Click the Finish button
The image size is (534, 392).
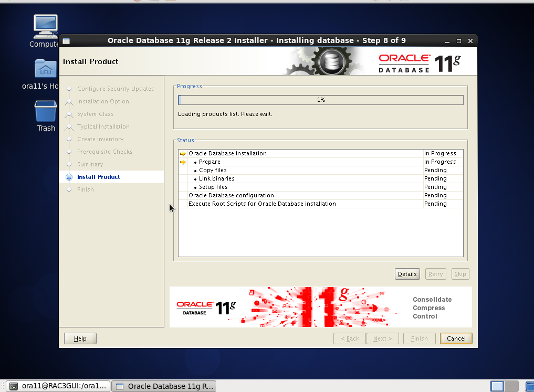(419, 338)
